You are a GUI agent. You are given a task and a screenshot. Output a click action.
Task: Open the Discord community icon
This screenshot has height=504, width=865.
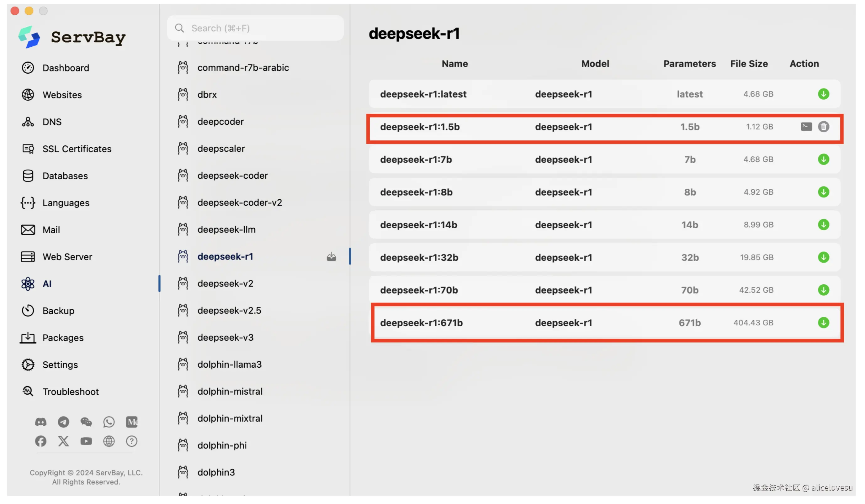(x=40, y=422)
